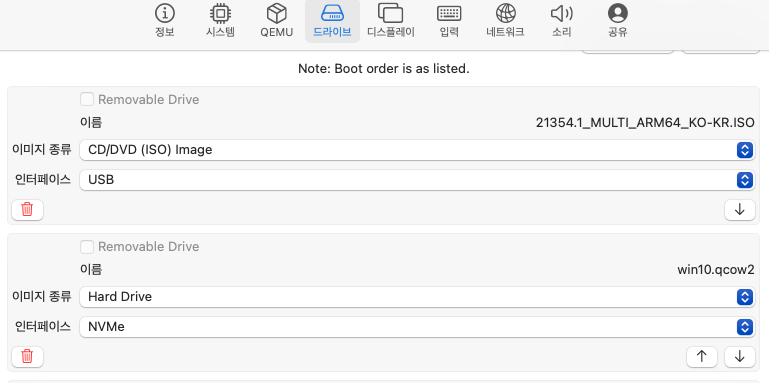
Task: Select the 드라이브 tab
Action: pos(333,21)
